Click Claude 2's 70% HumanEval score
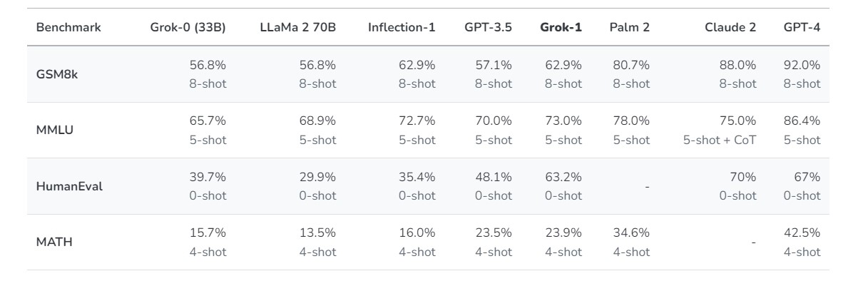 tap(743, 178)
